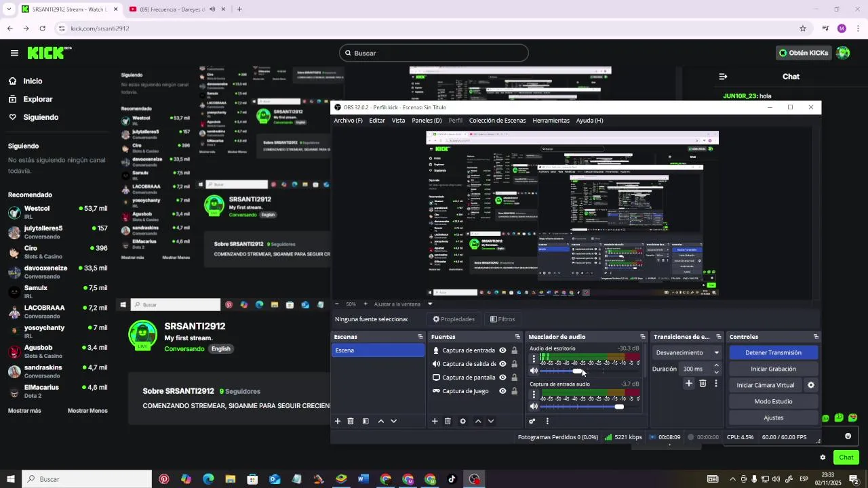The height and width of the screenshot is (488, 868).
Task: Open preview zoom scale dropdown arrow
Action: tap(429, 304)
